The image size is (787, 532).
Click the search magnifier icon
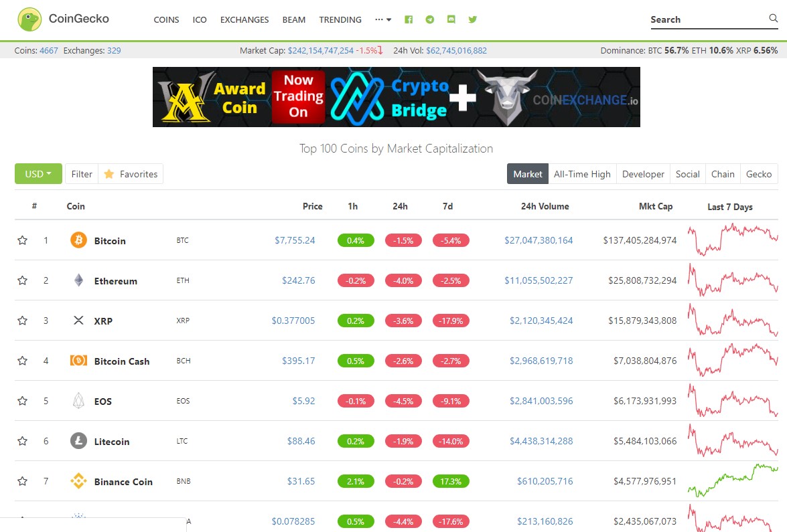click(x=773, y=18)
